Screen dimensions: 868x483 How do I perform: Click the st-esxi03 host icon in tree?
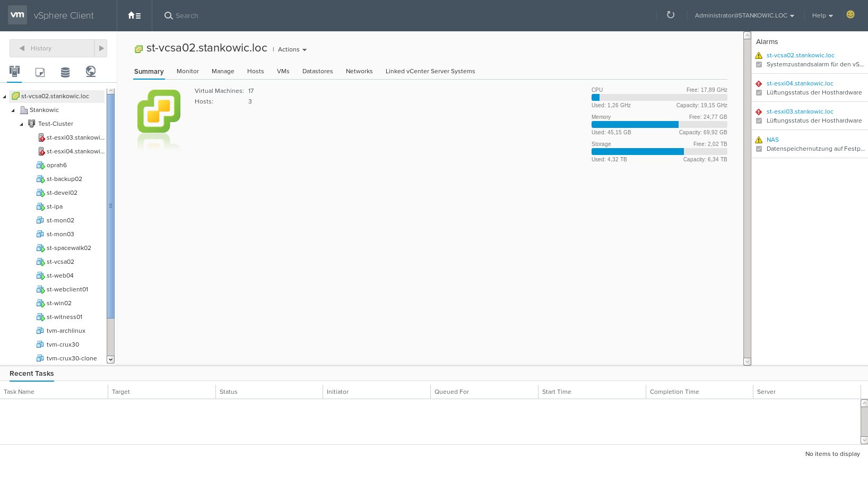coord(41,137)
